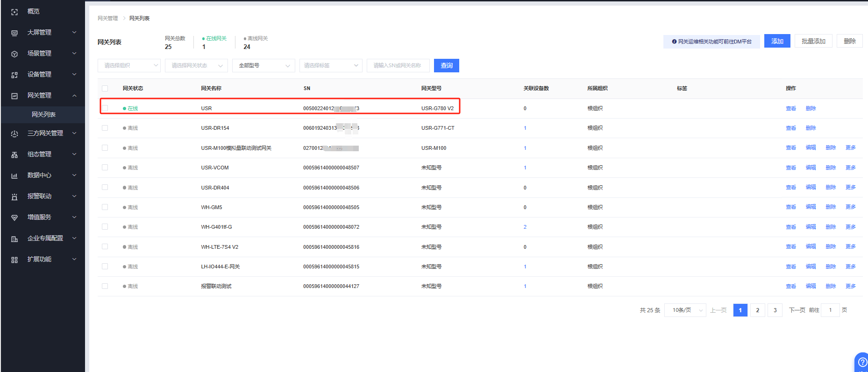Select 网关列表 in the sidebar submenu
The height and width of the screenshot is (372, 868).
43,114
